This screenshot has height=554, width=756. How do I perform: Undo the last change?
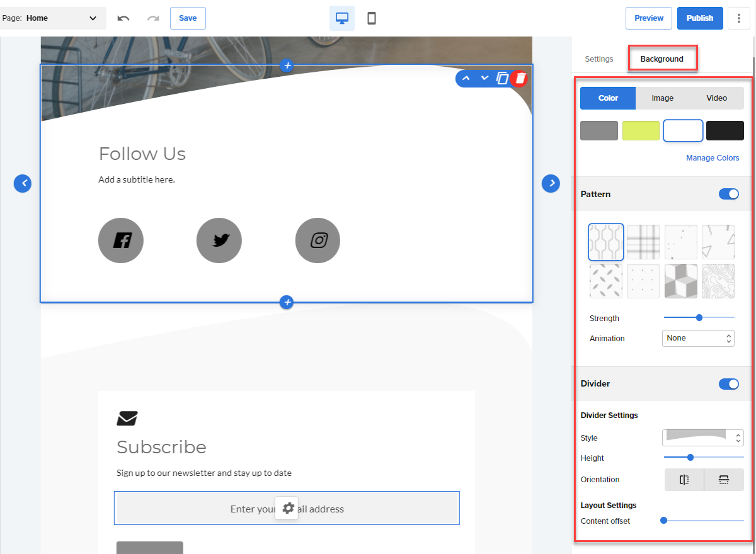pyautogui.click(x=123, y=18)
